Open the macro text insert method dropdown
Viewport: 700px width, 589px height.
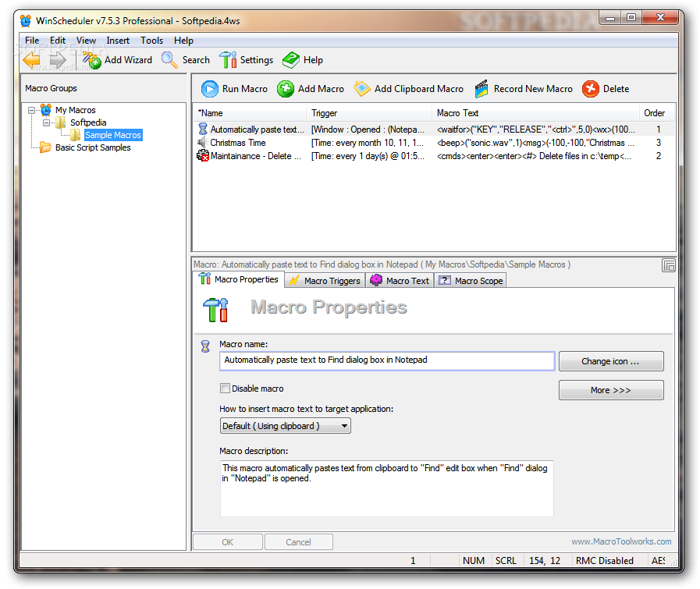point(286,426)
